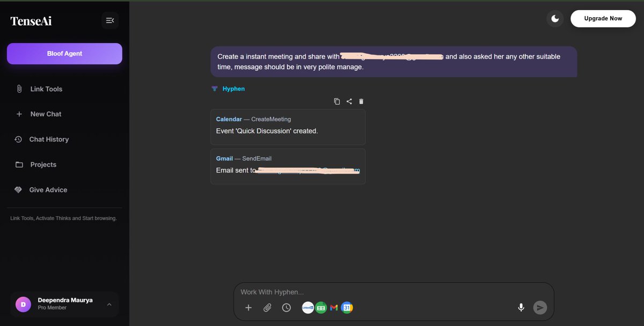
Task: Click the clock schedule icon in message box
Action: [287, 308]
